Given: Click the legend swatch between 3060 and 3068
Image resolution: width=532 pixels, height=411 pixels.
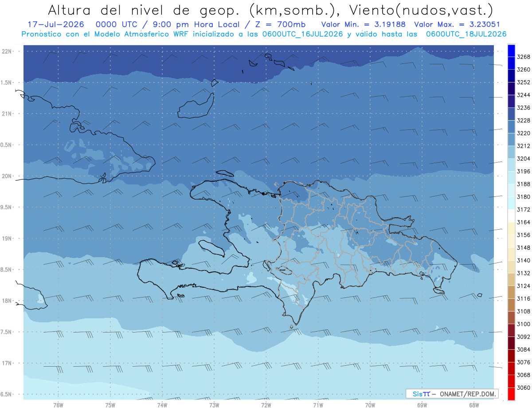Looking at the screenshot, I should click(x=511, y=381).
